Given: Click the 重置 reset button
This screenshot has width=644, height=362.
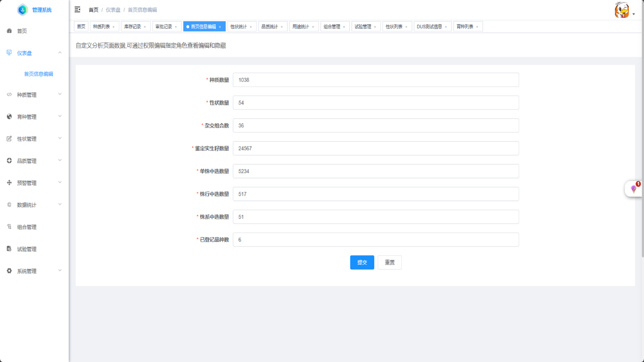Looking at the screenshot, I should tap(390, 262).
